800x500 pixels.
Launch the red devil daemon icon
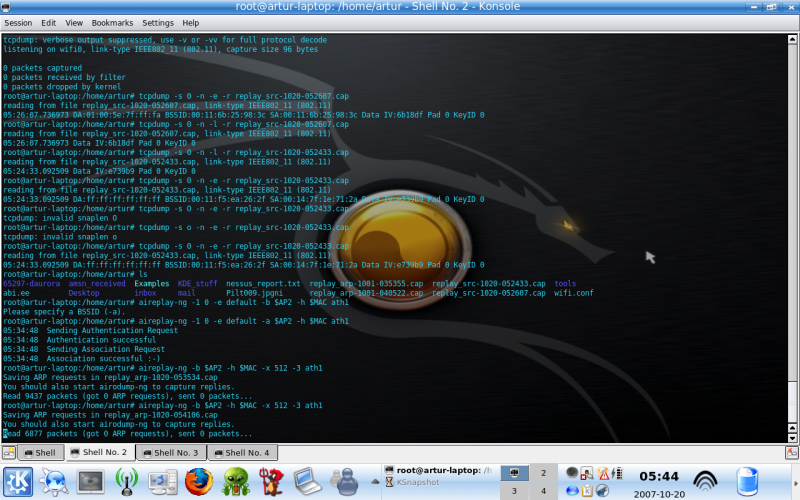271,481
